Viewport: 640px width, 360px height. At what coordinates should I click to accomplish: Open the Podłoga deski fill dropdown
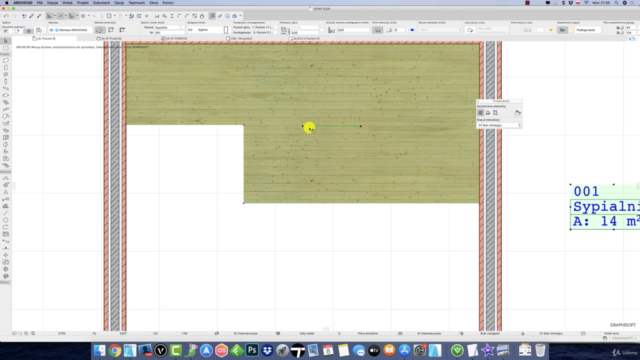coord(585,30)
